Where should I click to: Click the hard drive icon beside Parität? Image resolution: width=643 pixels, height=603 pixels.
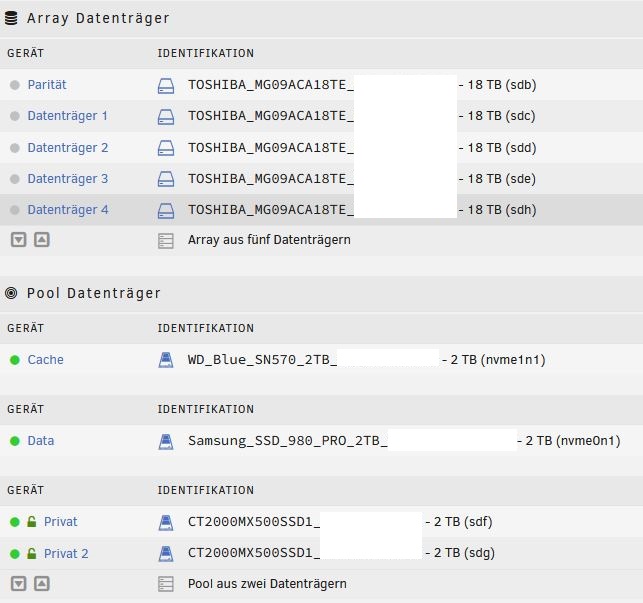point(166,86)
